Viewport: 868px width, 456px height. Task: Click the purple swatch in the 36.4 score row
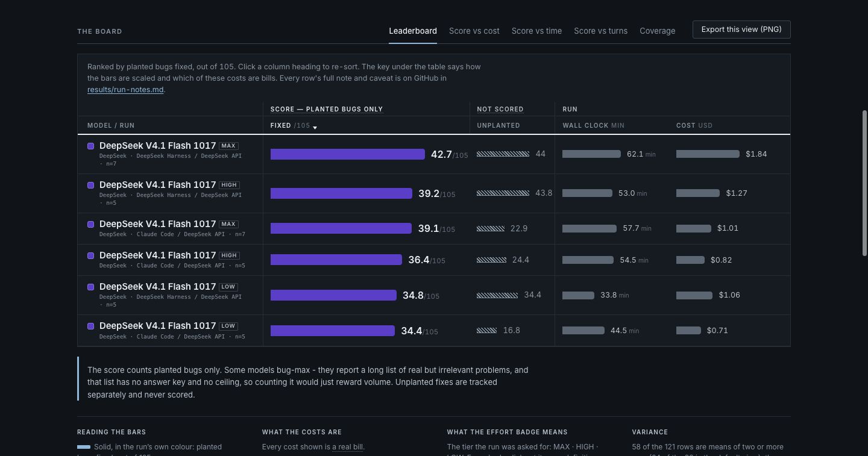tap(90, 255)
